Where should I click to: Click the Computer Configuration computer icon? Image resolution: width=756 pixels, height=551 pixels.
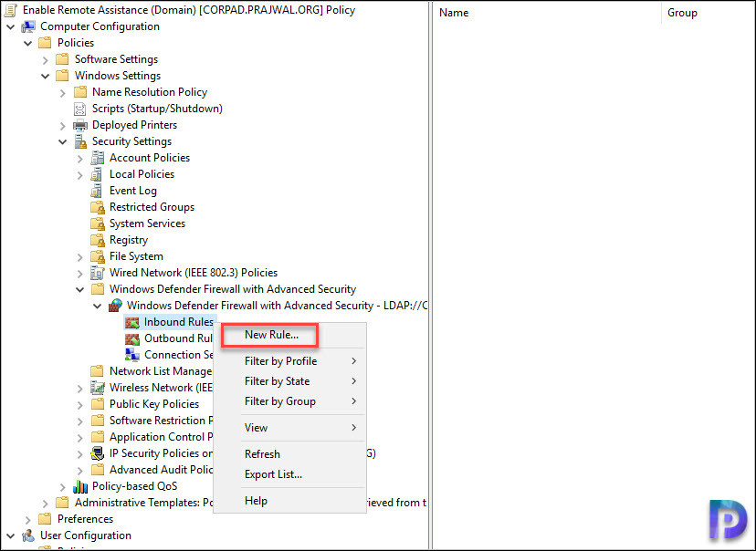click(x=28, y=26)
